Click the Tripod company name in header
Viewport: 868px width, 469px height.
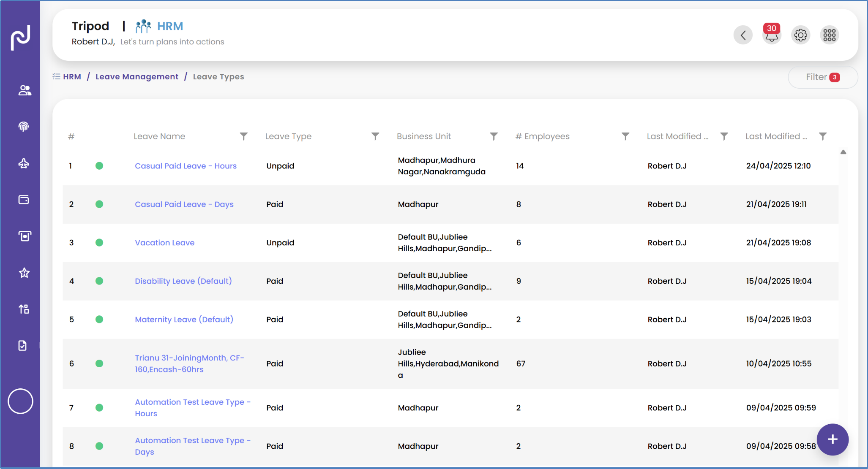90,26
